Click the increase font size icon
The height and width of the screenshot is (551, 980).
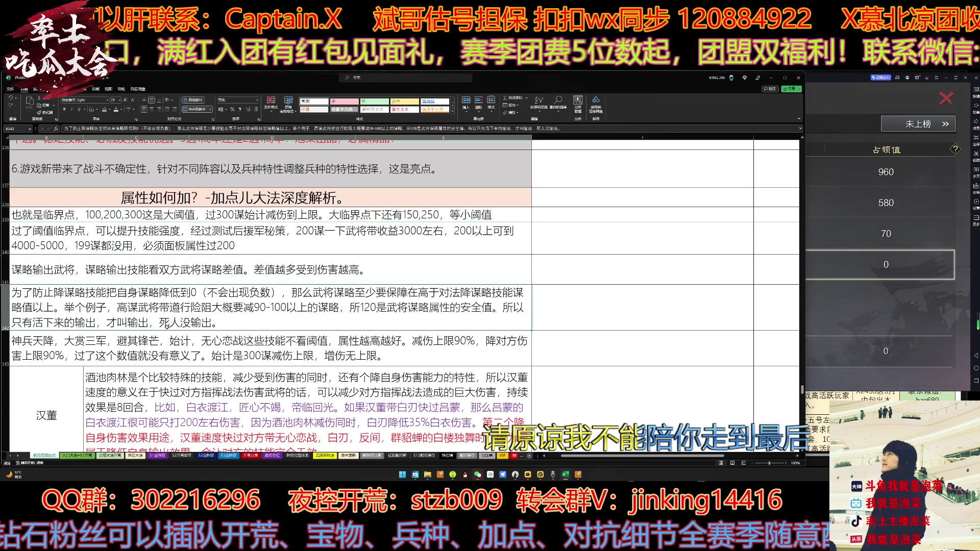pyautogui.click(x=125, y=100)
